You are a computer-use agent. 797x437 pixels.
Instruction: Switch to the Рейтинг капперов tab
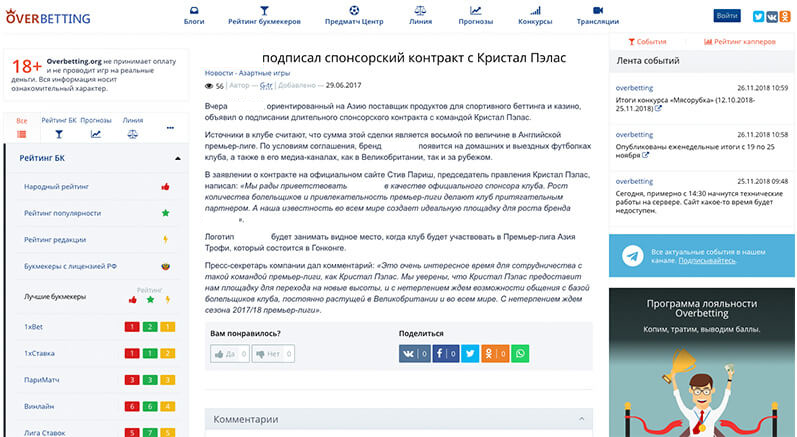(740, 42)
